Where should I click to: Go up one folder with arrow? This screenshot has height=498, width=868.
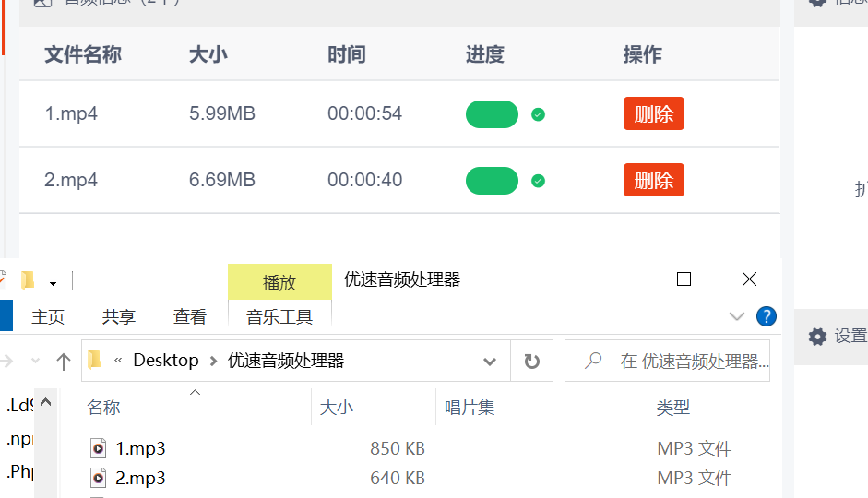(x=64, y=362)
